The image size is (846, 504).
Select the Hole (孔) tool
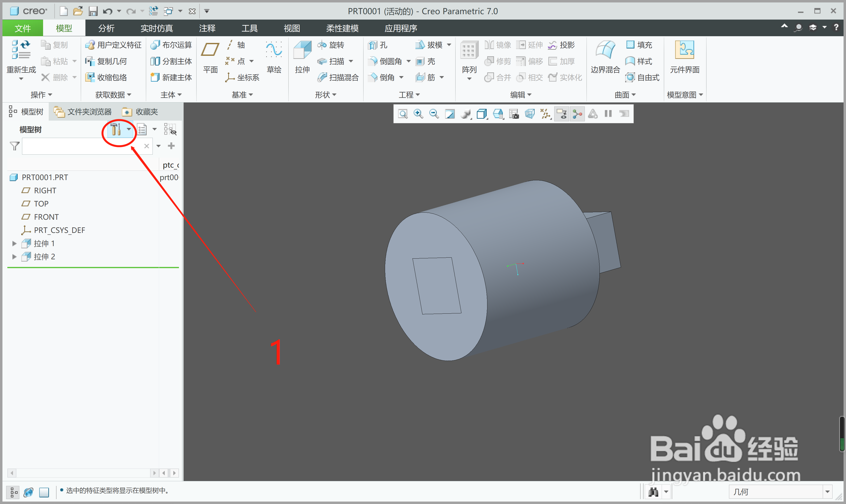tap(378, 45)
